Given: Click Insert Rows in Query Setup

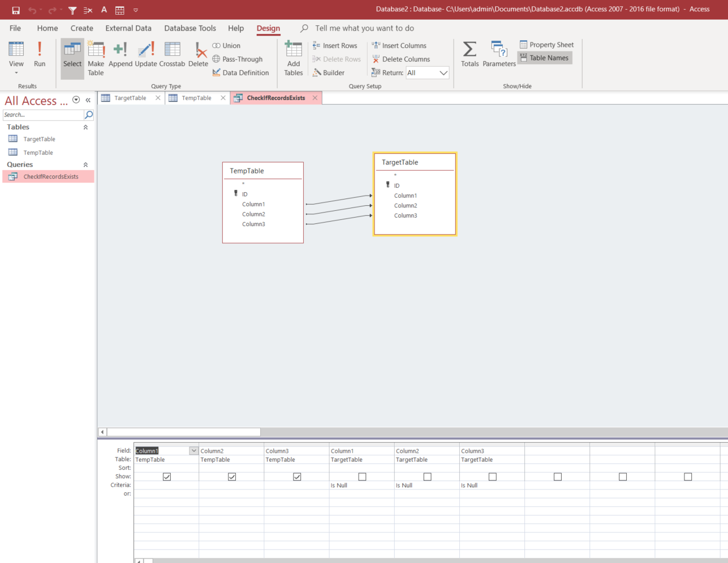Looking at the screenshot, I should pos(335,46).
